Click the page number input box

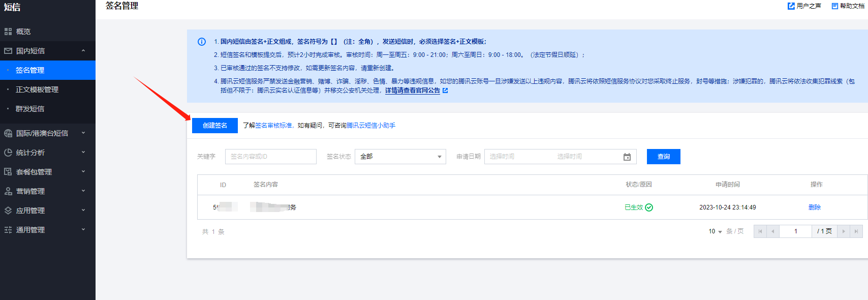pos(796,231)
